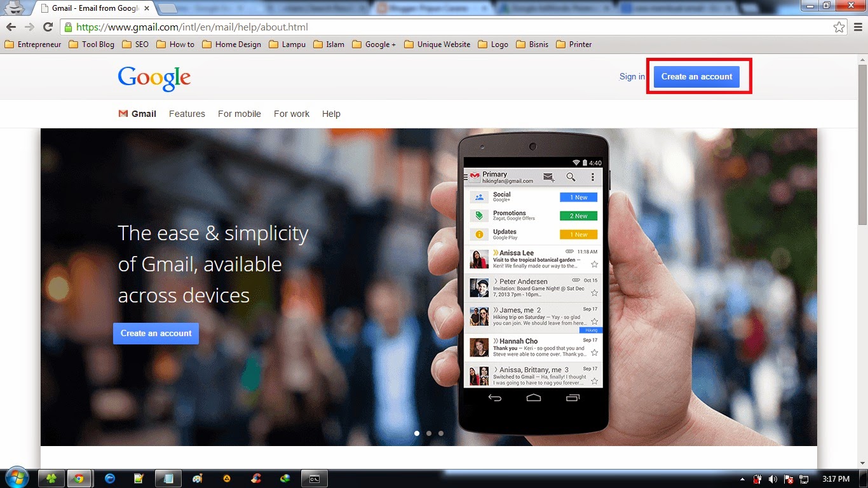
Task: Click the Google logo
Action: 154,78
